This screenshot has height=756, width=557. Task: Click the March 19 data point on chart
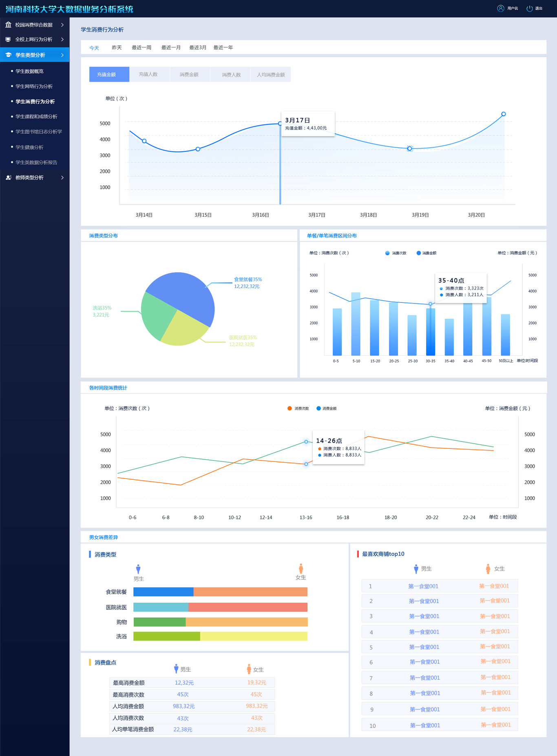410,149
